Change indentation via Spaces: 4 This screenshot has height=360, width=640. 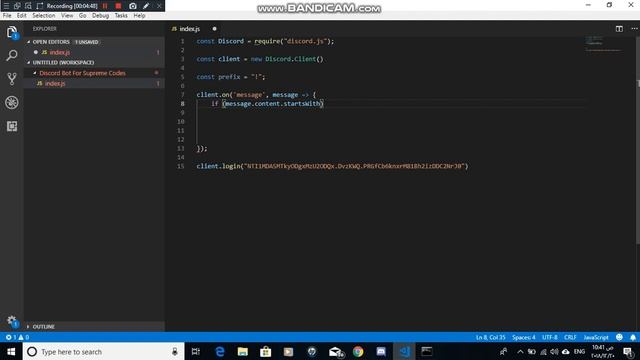[x=524, y=337]
